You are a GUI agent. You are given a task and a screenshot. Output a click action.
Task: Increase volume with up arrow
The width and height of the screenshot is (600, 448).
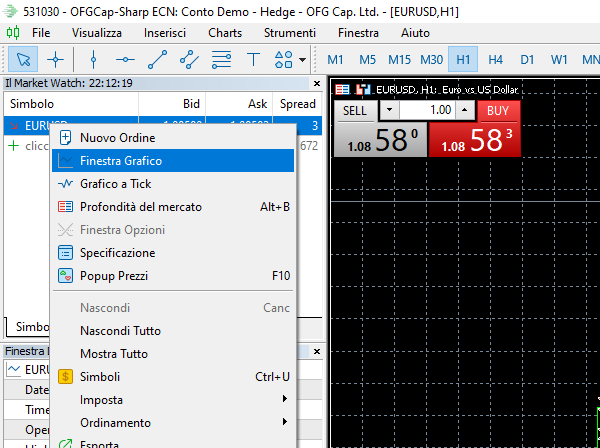click(465, 110)
